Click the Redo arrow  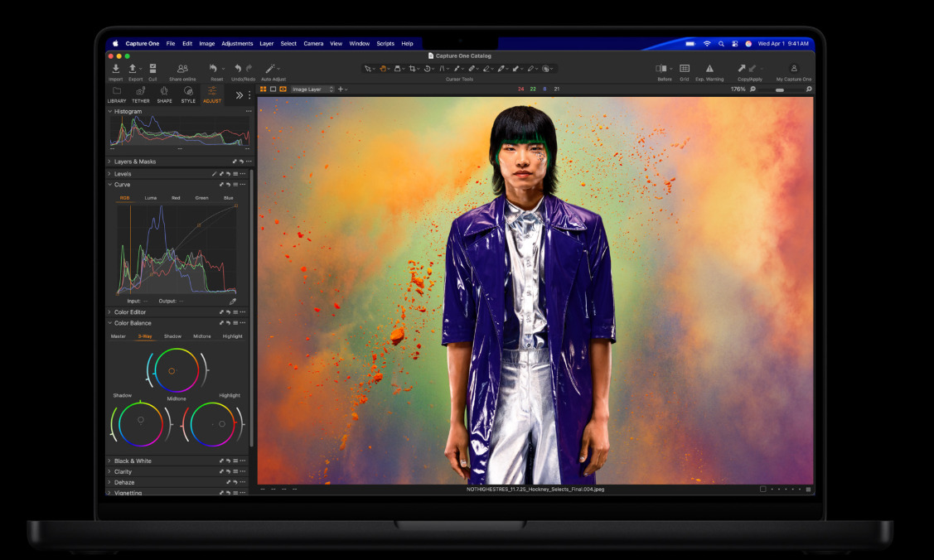249,69
